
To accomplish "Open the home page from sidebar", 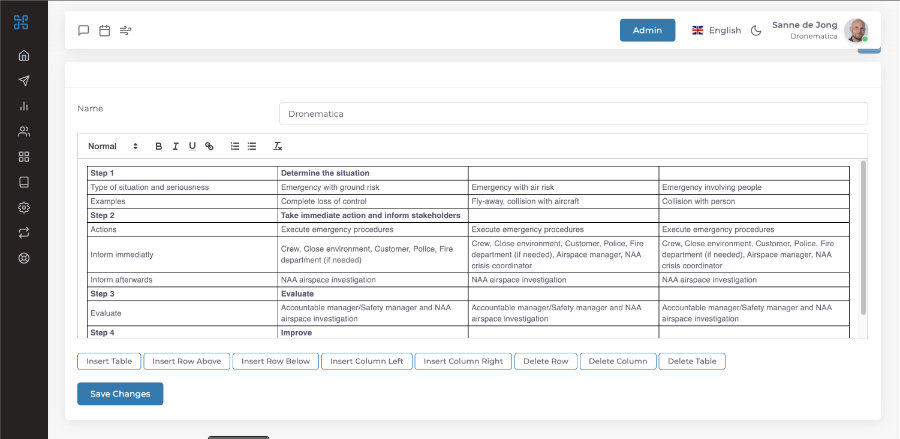I will point(24,55).
